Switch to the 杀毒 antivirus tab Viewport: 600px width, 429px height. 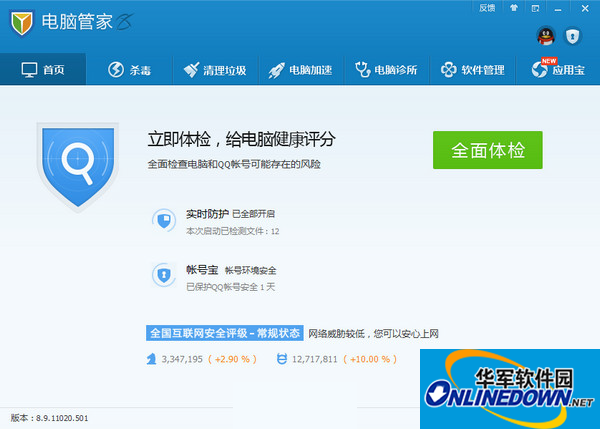[x=129, y=70]
